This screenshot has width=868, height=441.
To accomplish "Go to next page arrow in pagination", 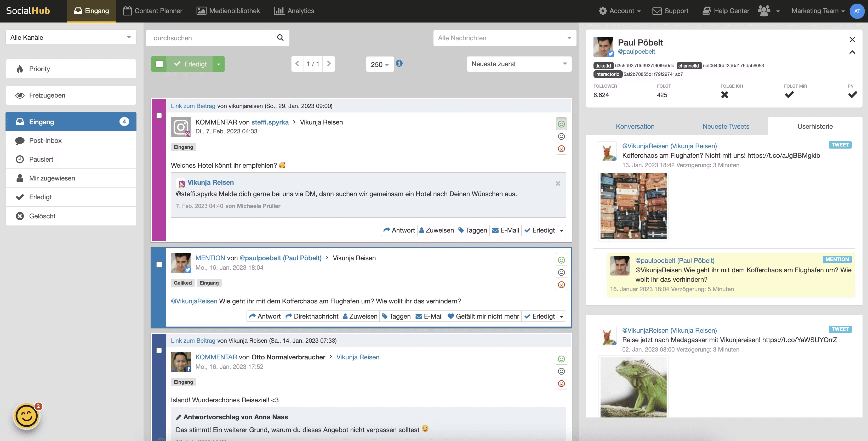I will (x=329, y=64).
